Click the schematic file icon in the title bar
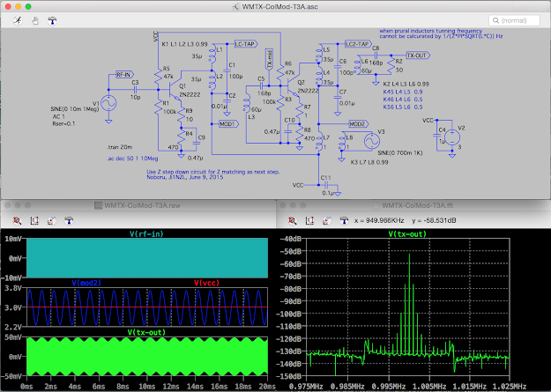551x392 pixels. click(235, 7)
